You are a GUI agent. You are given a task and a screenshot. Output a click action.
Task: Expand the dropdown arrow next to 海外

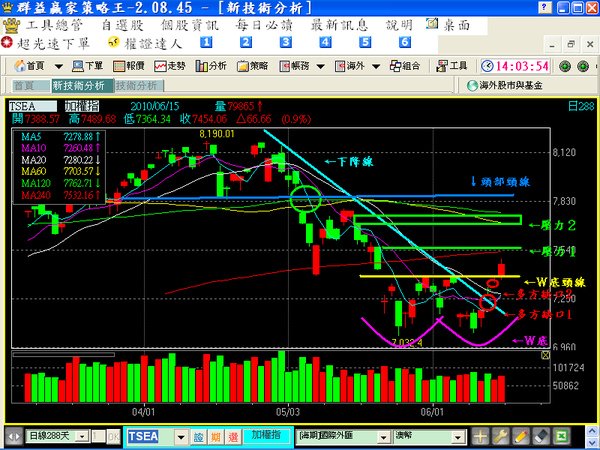(x=376, y=67)
